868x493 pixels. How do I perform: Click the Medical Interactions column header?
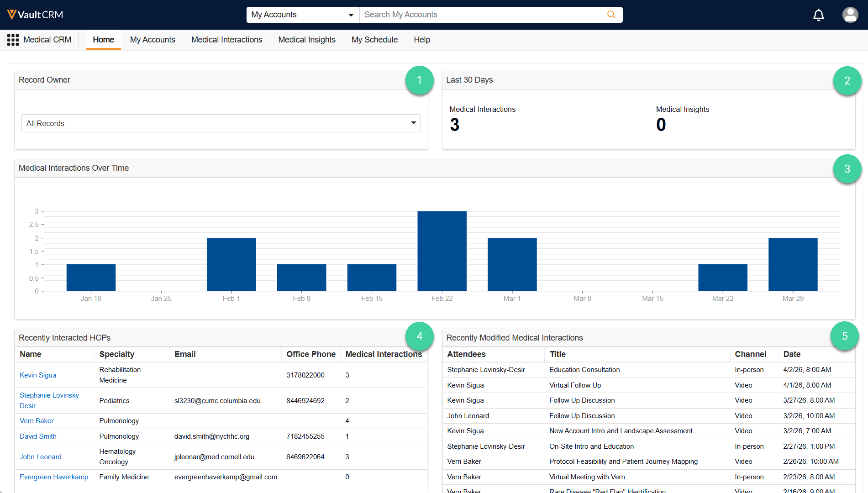[x=383, y=354]
